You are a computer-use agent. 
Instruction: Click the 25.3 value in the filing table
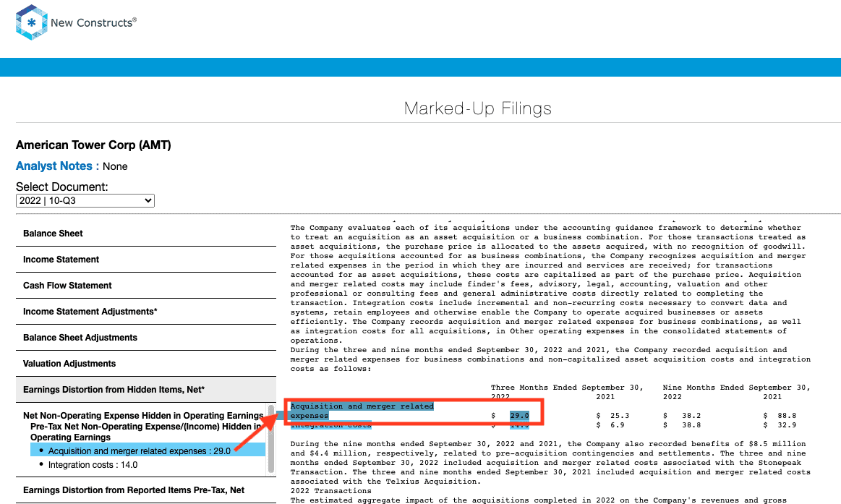(620, 416)
